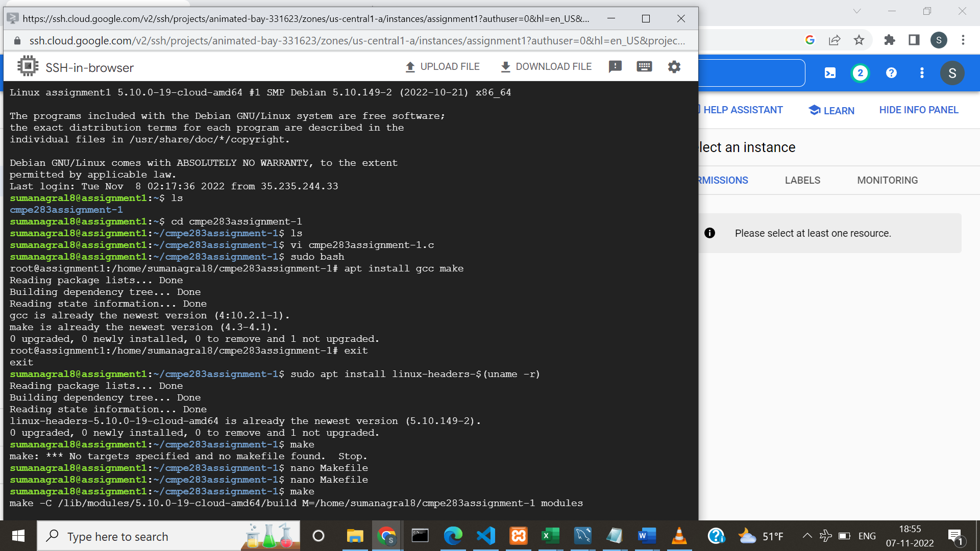The height and width of the screenshot is (551, 980).
Task: Click the HIDE INFO PANEL link
Action: pos(918,110)
